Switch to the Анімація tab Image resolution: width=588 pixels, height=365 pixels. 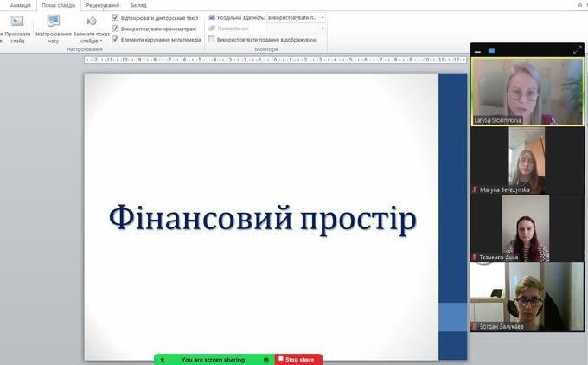[20, 5]
